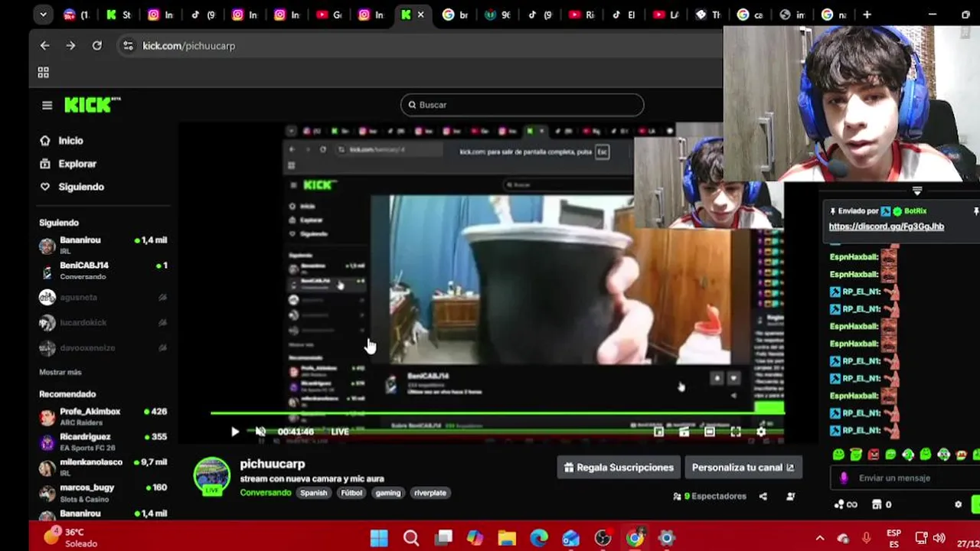Play the stream video
This screenshot has width=980, height=551.
pos(234,432)
